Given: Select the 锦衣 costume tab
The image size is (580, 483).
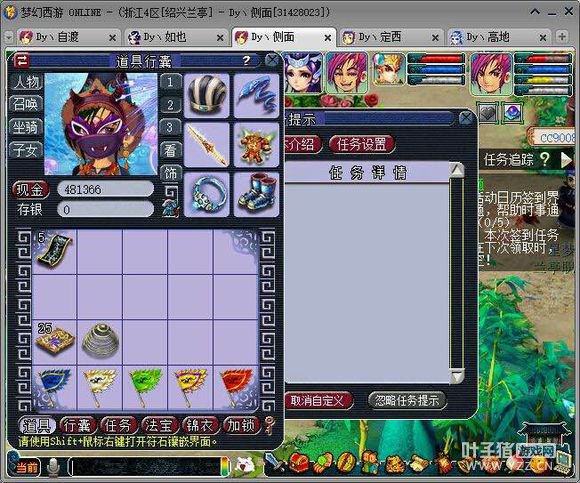Looking at the screenshot, I should tap(200, 425).
